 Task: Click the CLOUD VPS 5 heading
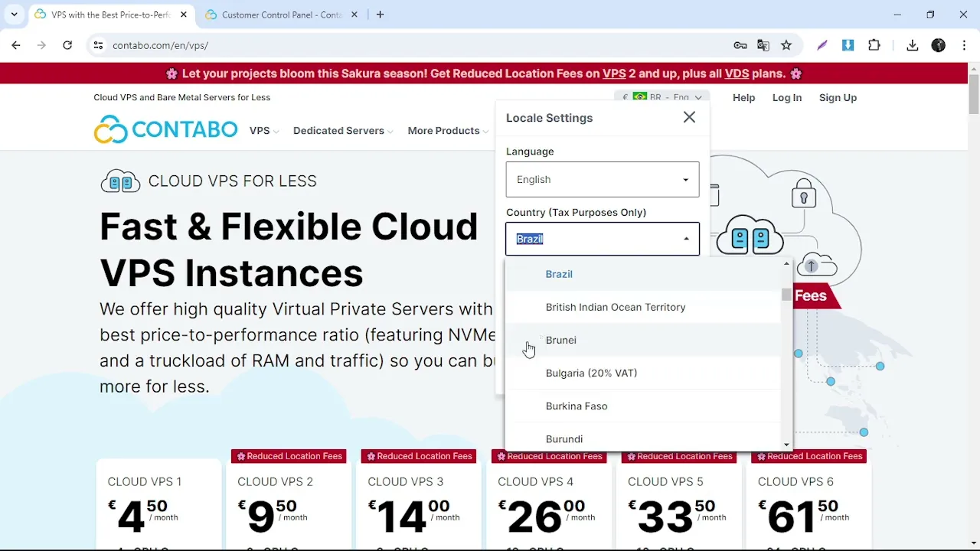[665, 481]
